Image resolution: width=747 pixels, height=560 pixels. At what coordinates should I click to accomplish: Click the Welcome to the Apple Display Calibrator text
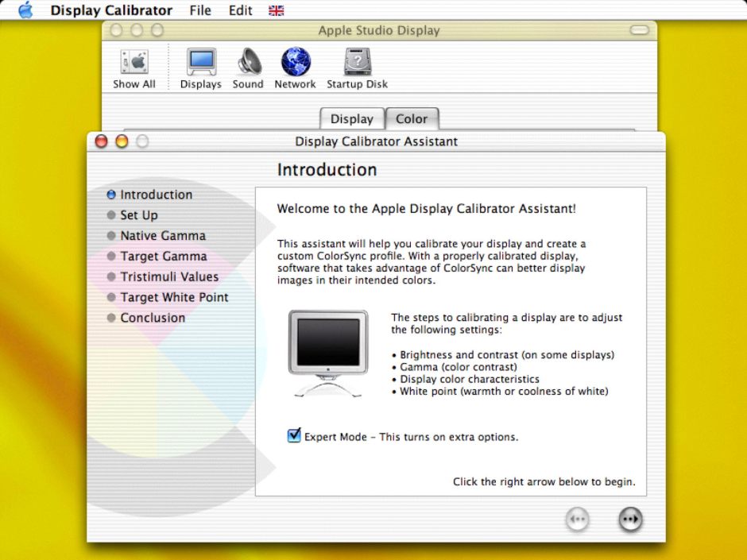(x=427, y=209)
